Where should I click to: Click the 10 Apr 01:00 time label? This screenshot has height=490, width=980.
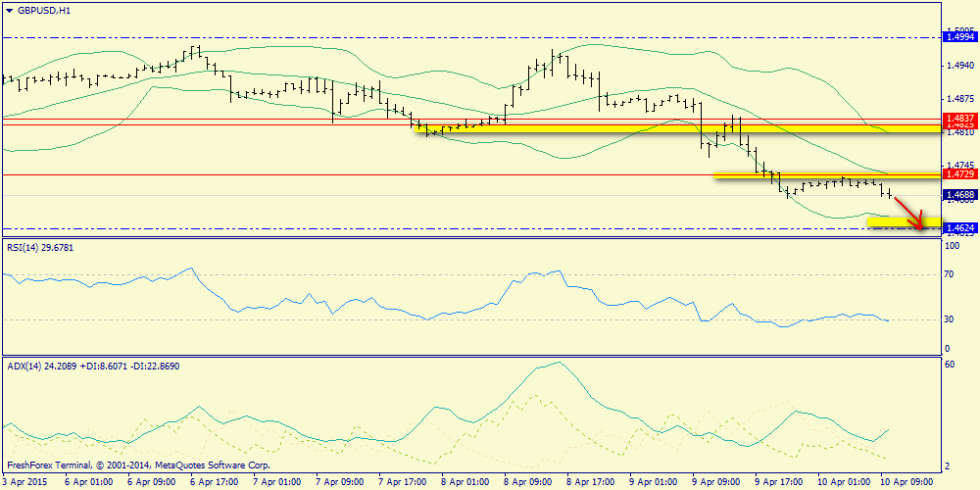pos(845,482)
